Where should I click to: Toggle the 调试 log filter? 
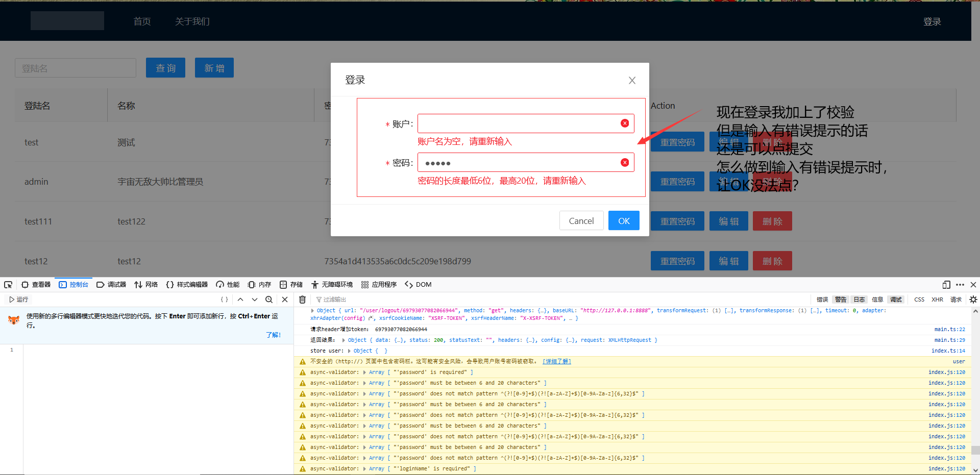[x=896, y=299]
